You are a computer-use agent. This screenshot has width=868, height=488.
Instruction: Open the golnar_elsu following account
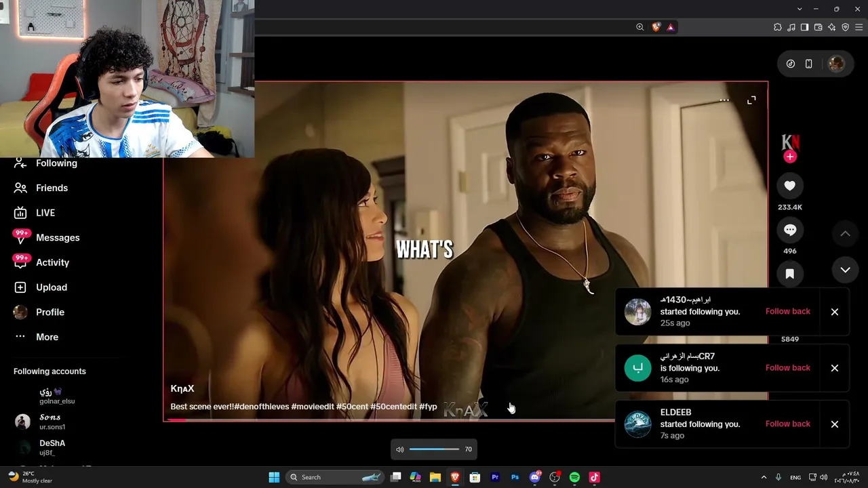click(x=57, y=396)
